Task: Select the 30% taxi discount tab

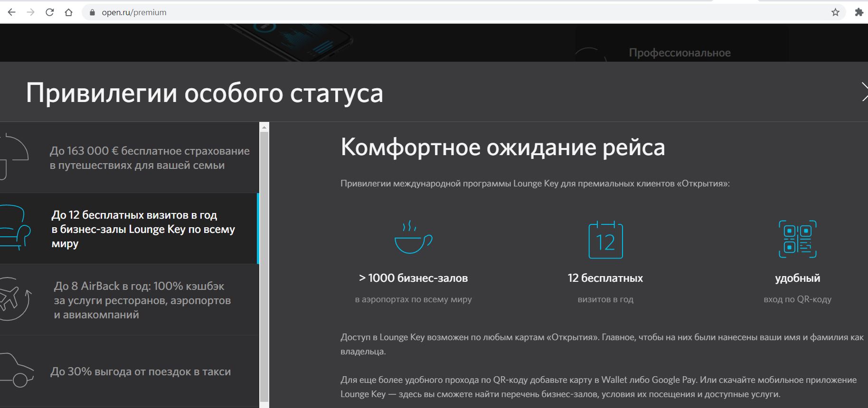Action: (x=129, y=371)
